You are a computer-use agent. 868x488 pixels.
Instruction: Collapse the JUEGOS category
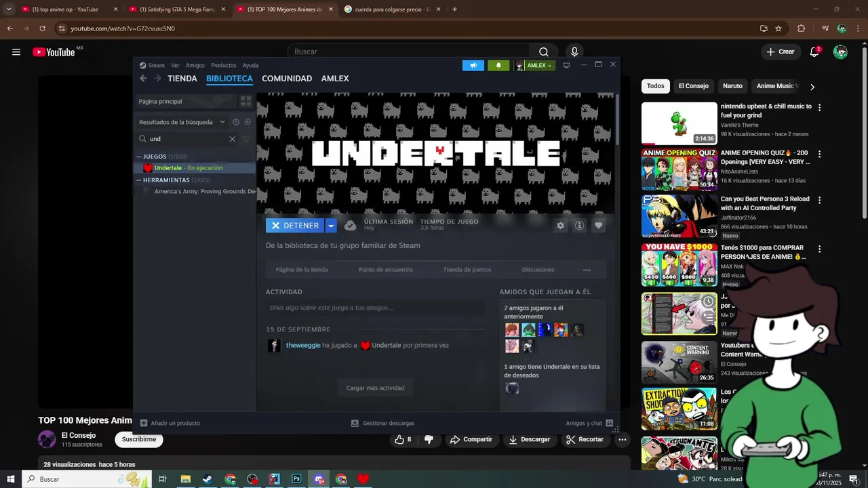[x=139, y=157]
